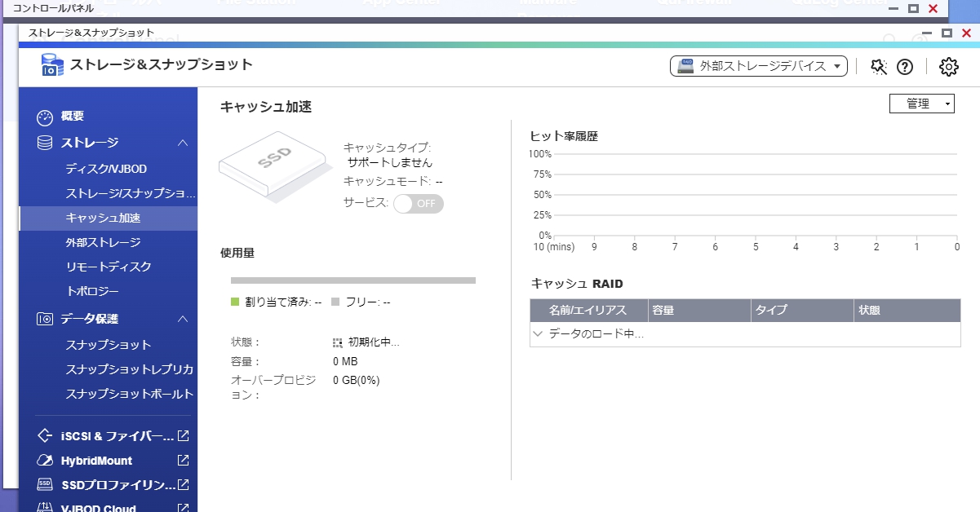Open SSD Profiling tool external link icon
Screen dimensions: 980x512
184,485
